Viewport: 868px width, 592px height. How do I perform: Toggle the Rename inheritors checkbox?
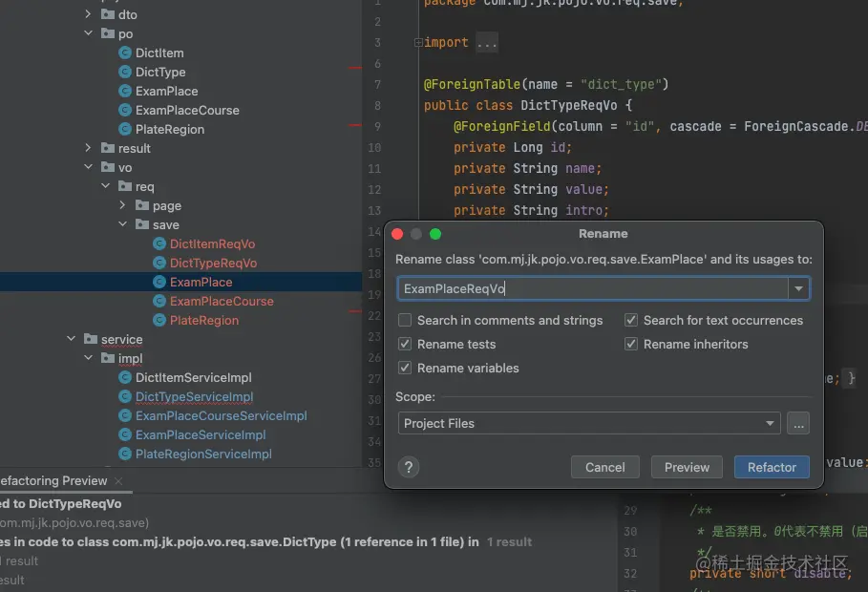click(631, 344)
